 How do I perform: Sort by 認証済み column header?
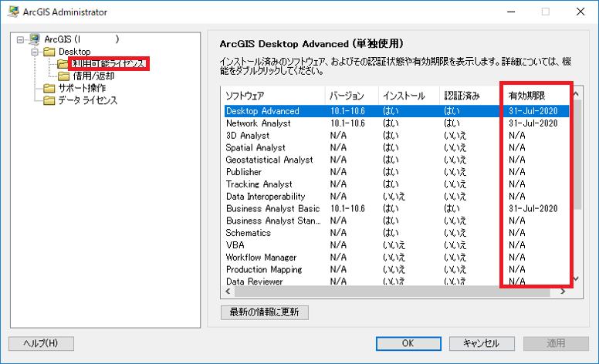point(469,96)
